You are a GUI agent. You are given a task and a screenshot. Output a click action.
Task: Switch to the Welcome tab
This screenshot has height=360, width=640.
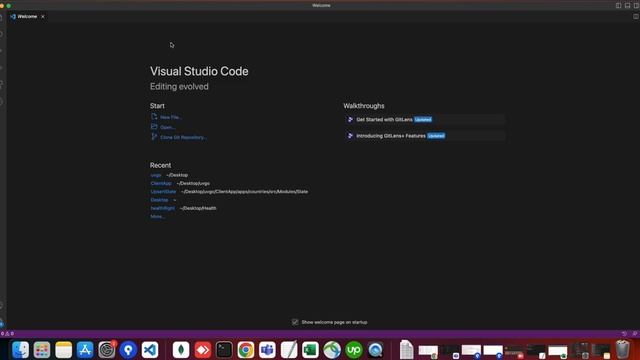coord(27,16)
